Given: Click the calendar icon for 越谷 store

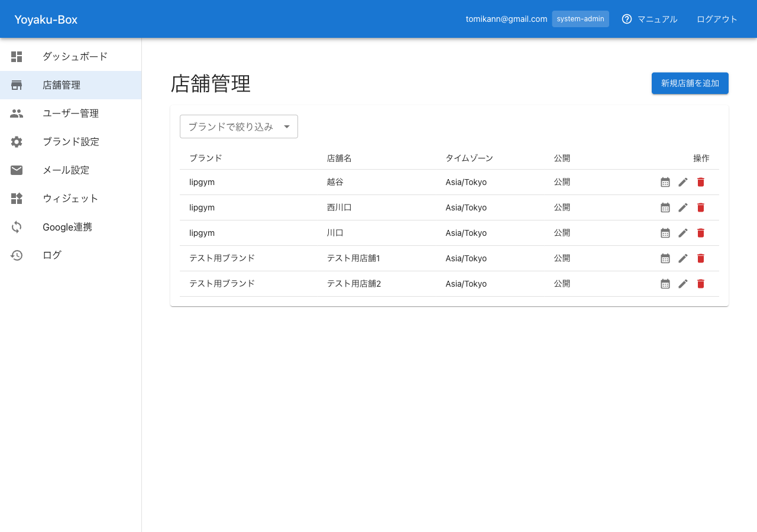Looking at the screenshot, I should pos(665,182).
